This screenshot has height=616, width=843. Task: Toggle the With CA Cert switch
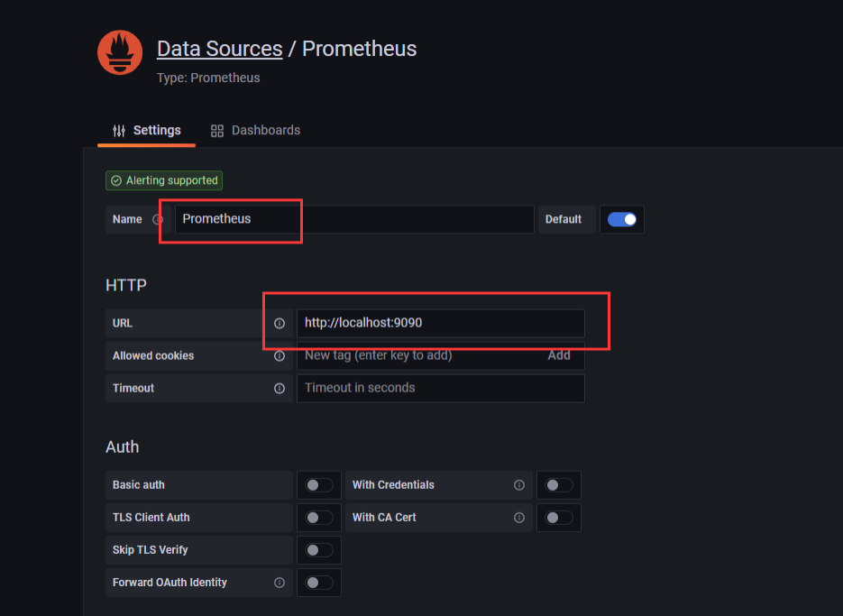point(559,518)
